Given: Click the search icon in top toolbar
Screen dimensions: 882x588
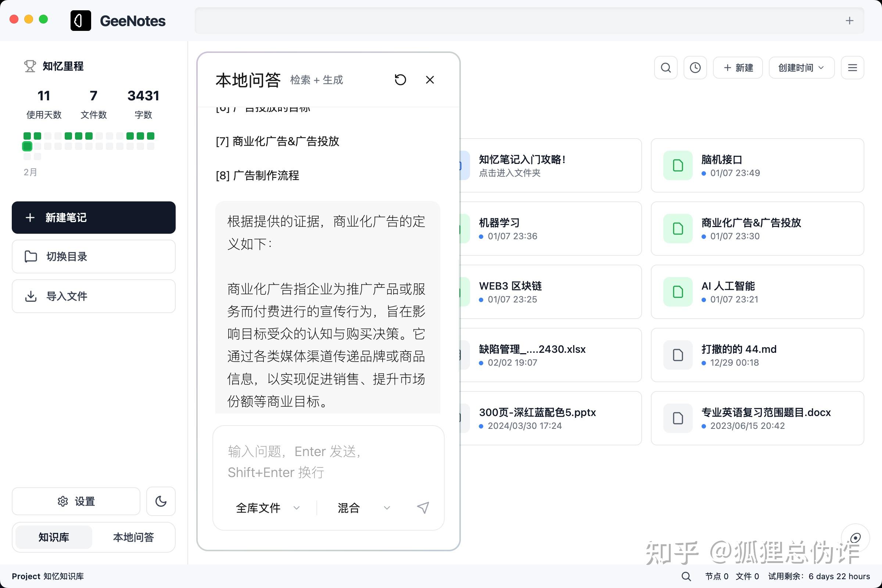Looking at the screenshot, I should (666, 68).
